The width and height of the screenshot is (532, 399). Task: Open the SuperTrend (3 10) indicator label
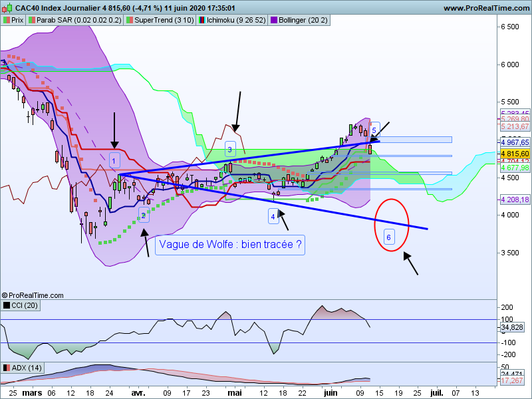(x=160, y=20)
